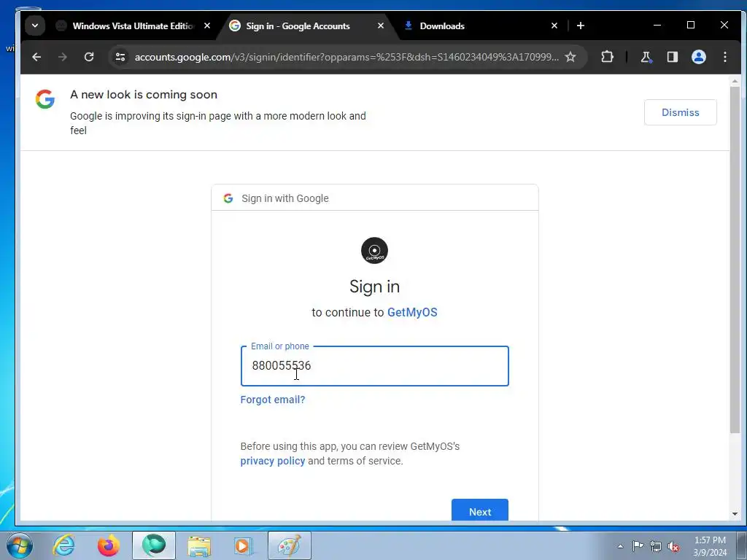The image size is (747, 560).
Task: Open the Action Center flag icon
Action: pos(638,546)
